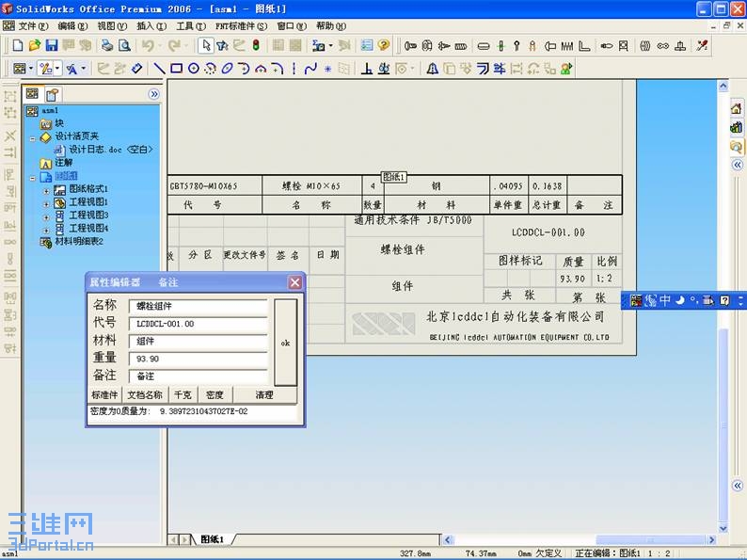Select the Rectangle sketch tool

(x=176, y=69)
